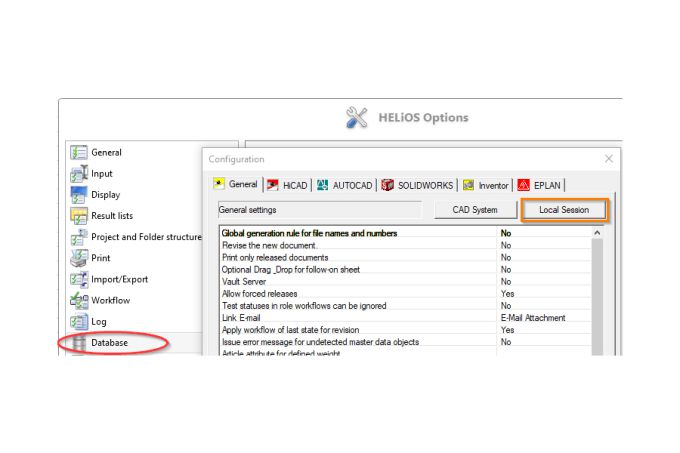This screenshot has width=680, height=453.
Task: Select Workflow in the options list
Action: [110, 300]
